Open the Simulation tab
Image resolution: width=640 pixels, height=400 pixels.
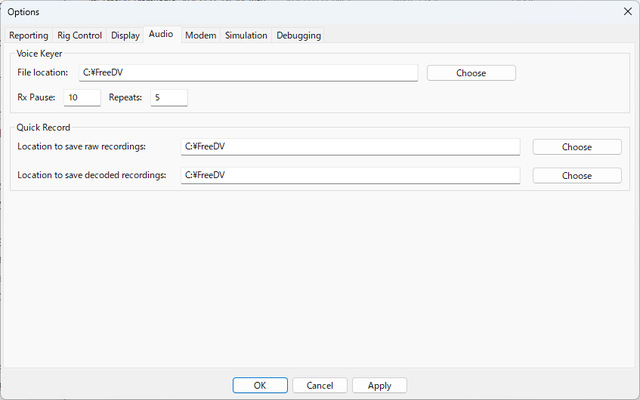246,35
